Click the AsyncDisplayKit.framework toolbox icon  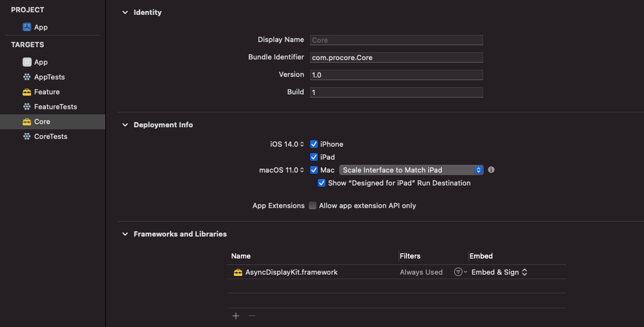pyautogui.click(x=238, y=272)
